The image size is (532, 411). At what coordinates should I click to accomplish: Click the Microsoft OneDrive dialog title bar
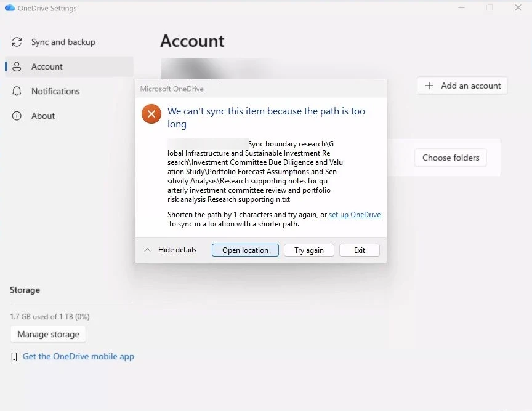point(261,89)
